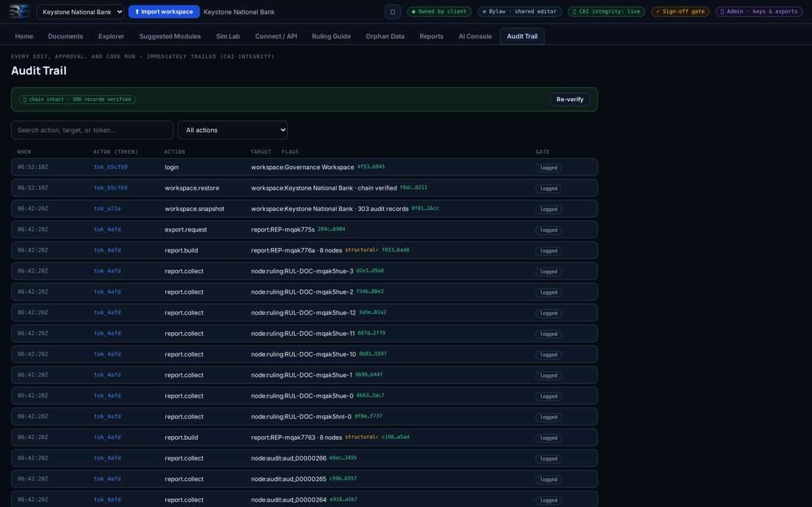Click the Bylaw shared editor badge

[520, 11]
